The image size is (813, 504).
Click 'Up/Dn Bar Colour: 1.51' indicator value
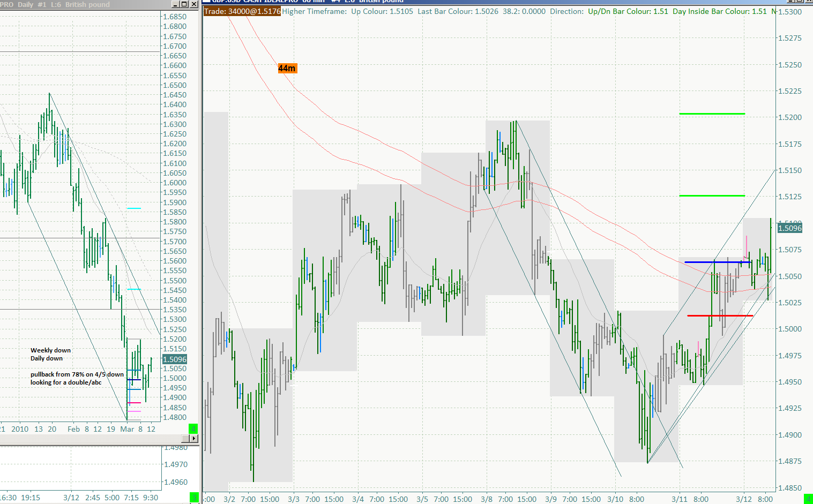pos(628,11)
